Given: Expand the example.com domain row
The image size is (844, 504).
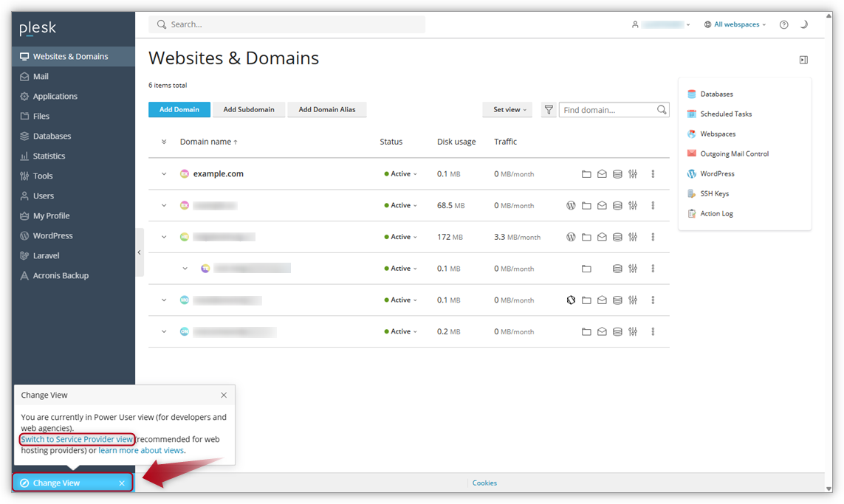Looking at the screenshot, I should tap(164, 174).
